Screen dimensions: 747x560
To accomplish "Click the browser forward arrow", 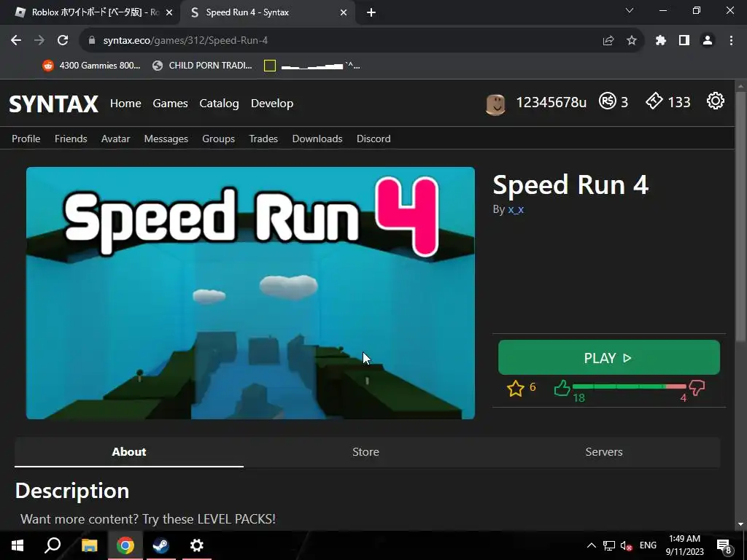I will [39, 41].
